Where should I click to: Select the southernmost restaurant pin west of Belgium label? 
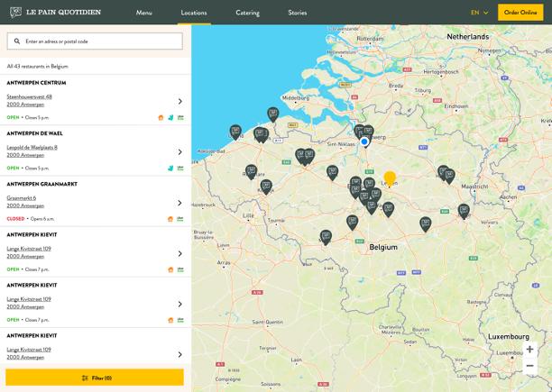pyautogui.click(x=326, y=237)
